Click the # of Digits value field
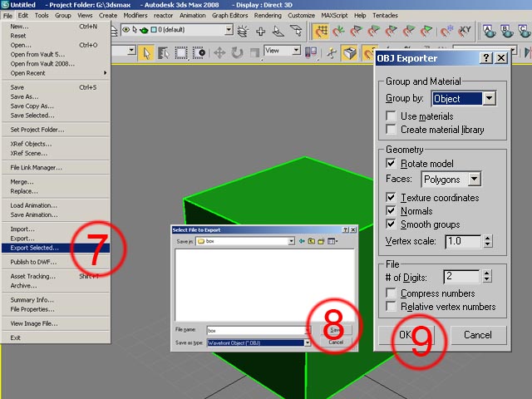The height and width of the screenshot is (399, 532). click(x=461, y=276)
